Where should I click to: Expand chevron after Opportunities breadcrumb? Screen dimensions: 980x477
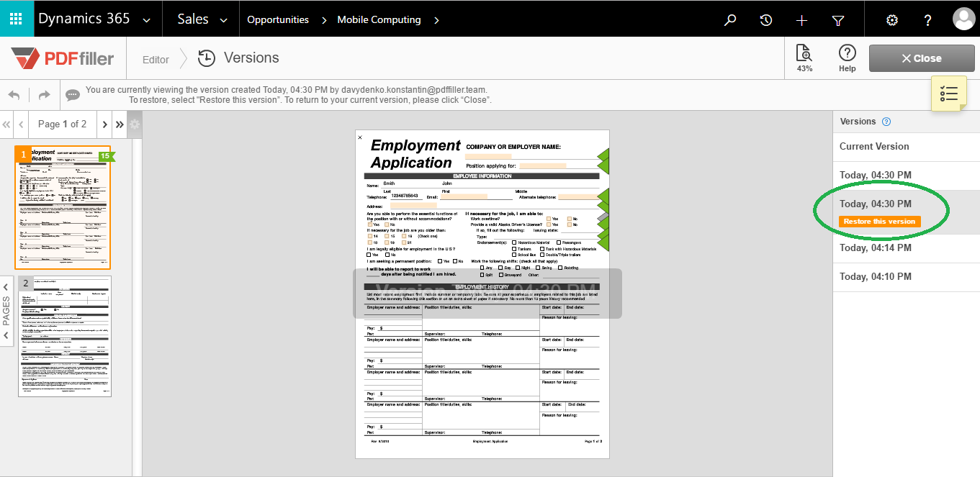tap(323, 19)
